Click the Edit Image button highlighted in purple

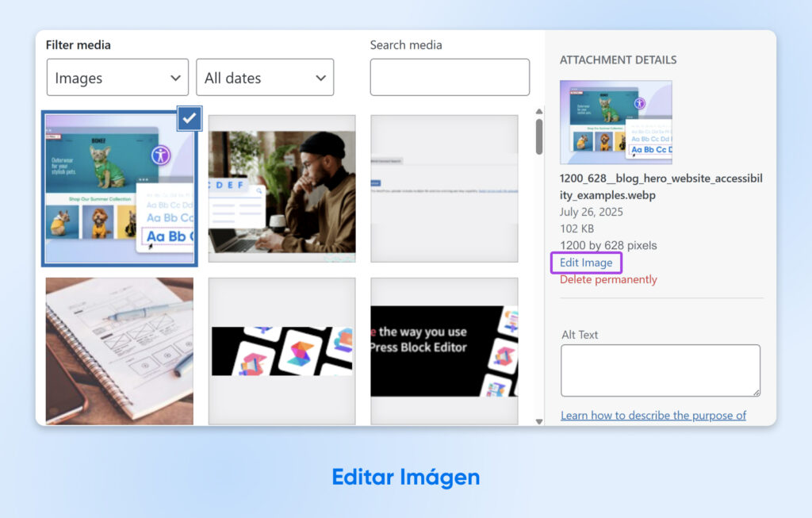(586, 262)
